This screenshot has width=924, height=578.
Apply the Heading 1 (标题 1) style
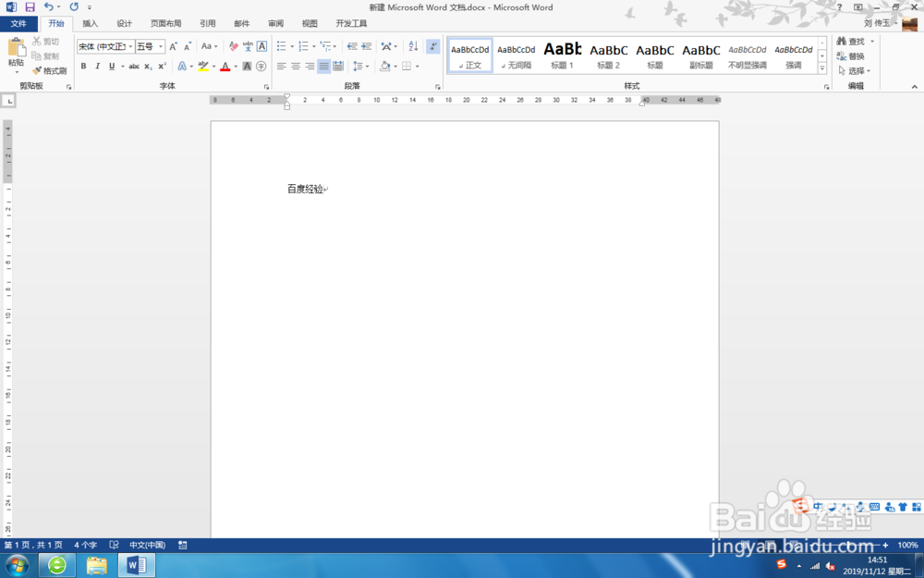pos(562,55)
